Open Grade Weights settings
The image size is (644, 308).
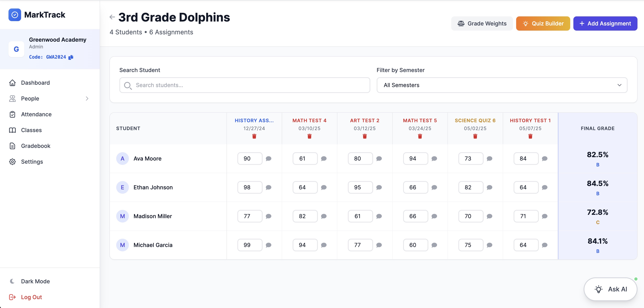pos(482,23)
